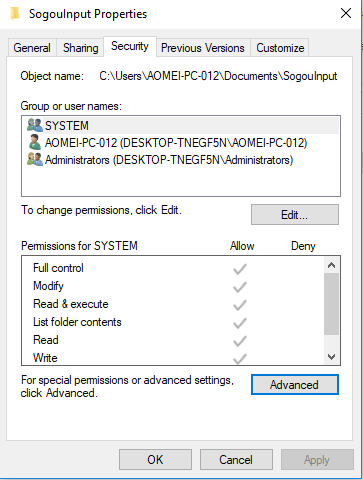Click the folder icon in title bar
Viewport: 363px width, 480px height.
point(15,14)
